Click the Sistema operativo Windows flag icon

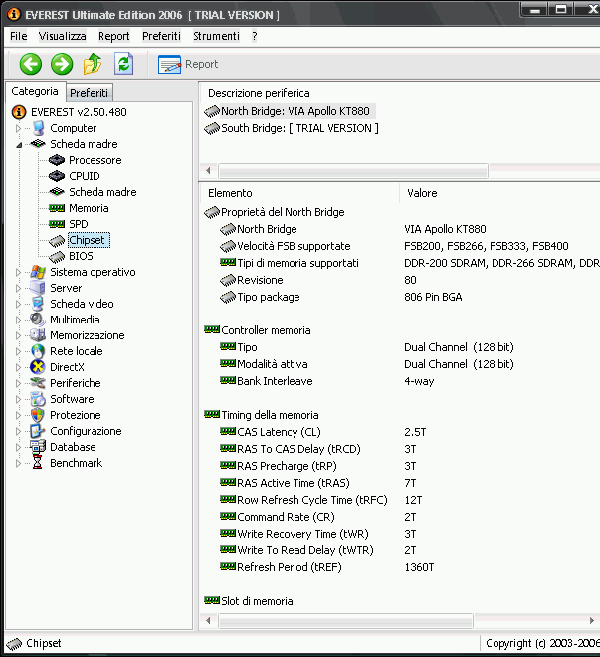coord(38,272)
